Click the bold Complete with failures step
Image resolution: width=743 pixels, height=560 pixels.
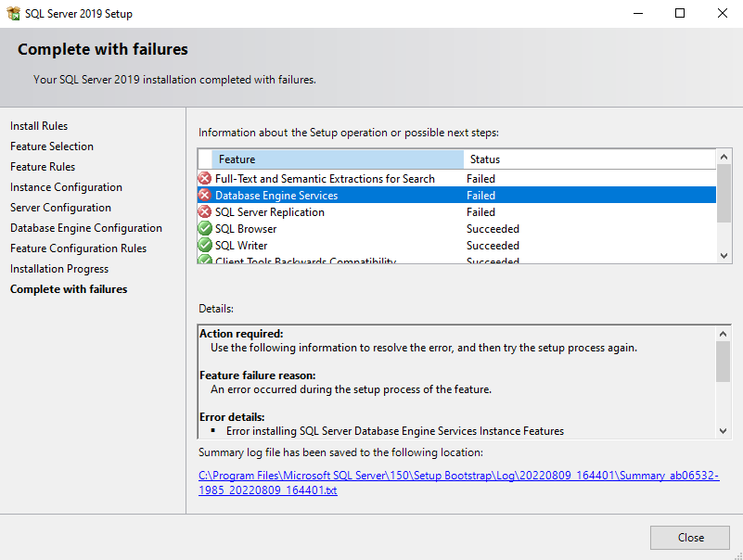click(69, 289)
